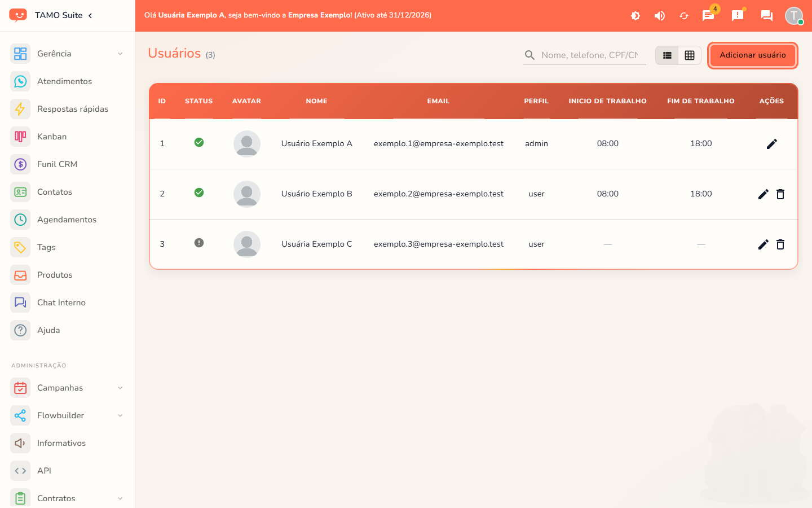Image resolution: width=812 pixels, height=508 pixels.
Task: Open Funil CRM
Action: tap(68, 164)
